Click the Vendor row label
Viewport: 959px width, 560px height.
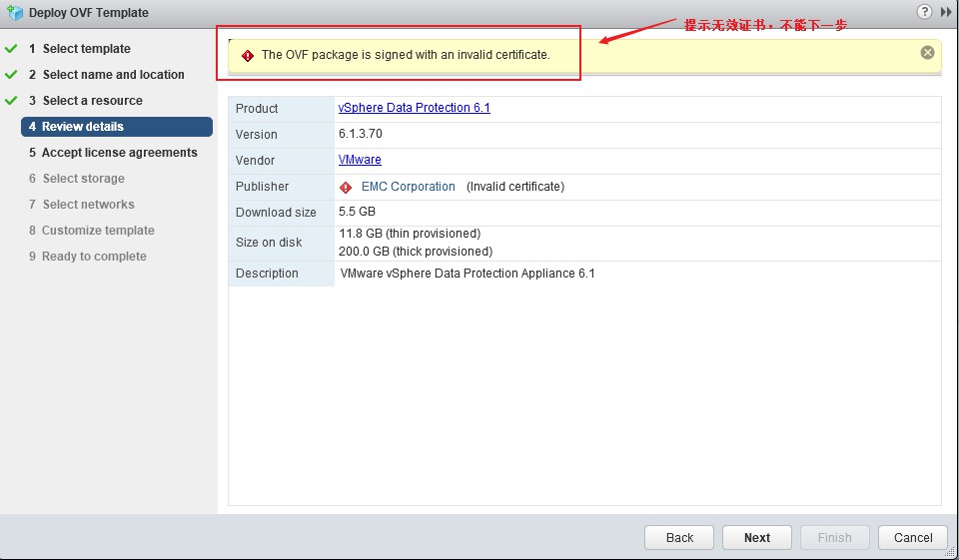(255, 160)
